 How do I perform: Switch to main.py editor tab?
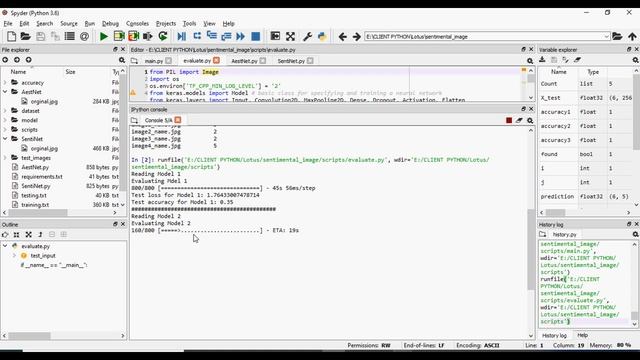(x=153, y=61)
